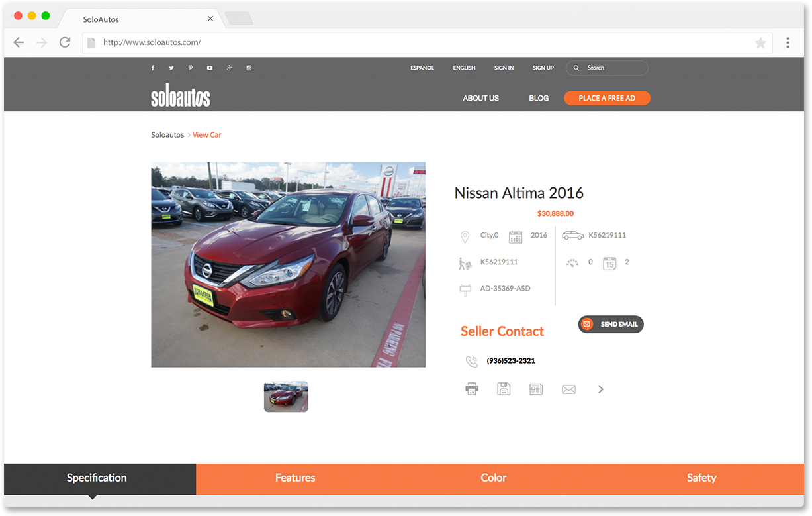The height and width of the screenshot is (516, 812).
Task: Click the car silhouette icon
Action: pyautogui.click(x=573, y=235)
